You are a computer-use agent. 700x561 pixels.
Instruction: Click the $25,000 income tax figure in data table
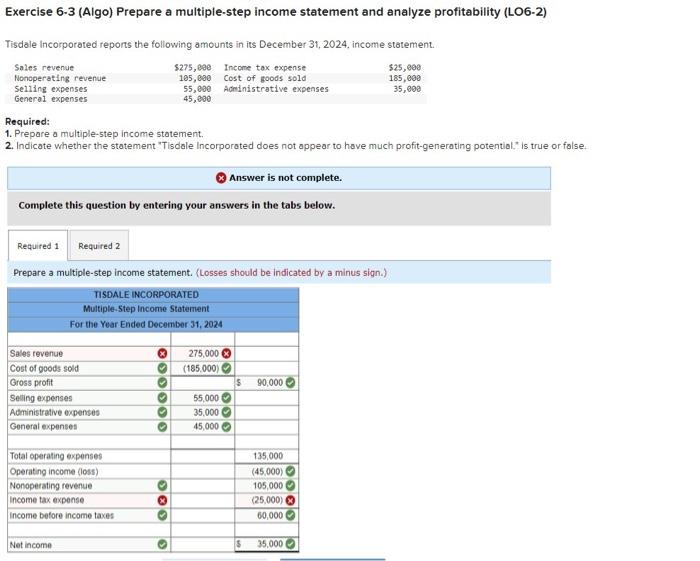pos(404,68)
